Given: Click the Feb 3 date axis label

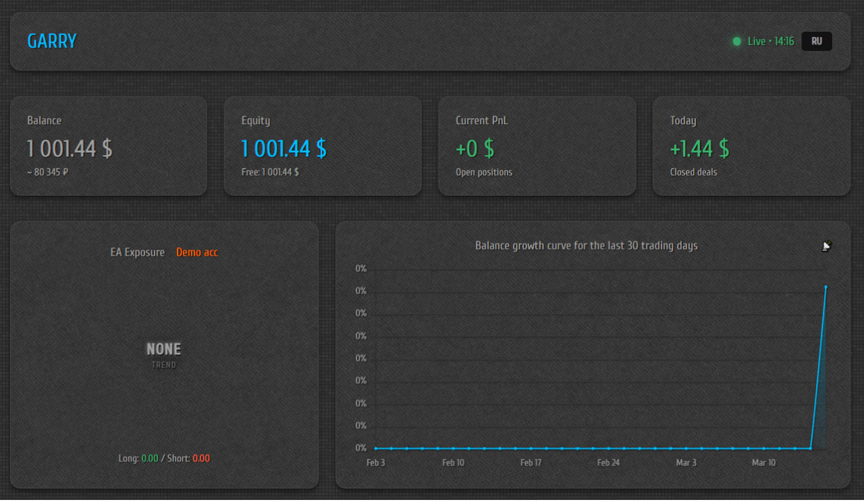Looking at the screenshot, I should [376, 463].
